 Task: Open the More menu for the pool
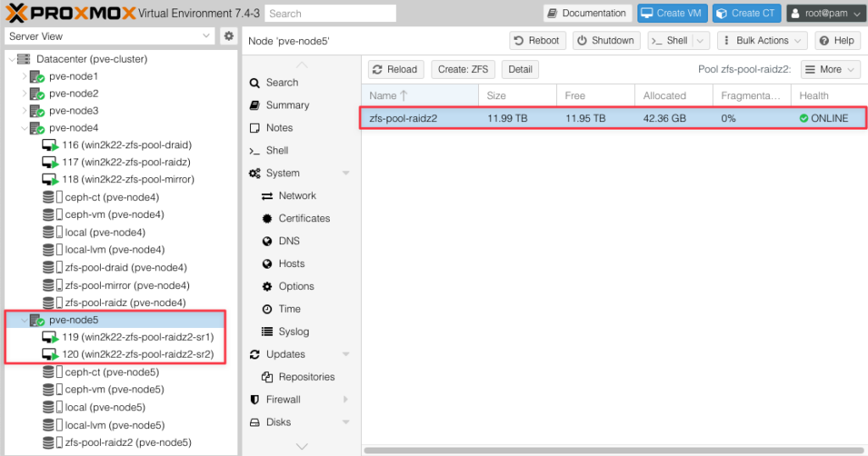(x=831, y=70)
